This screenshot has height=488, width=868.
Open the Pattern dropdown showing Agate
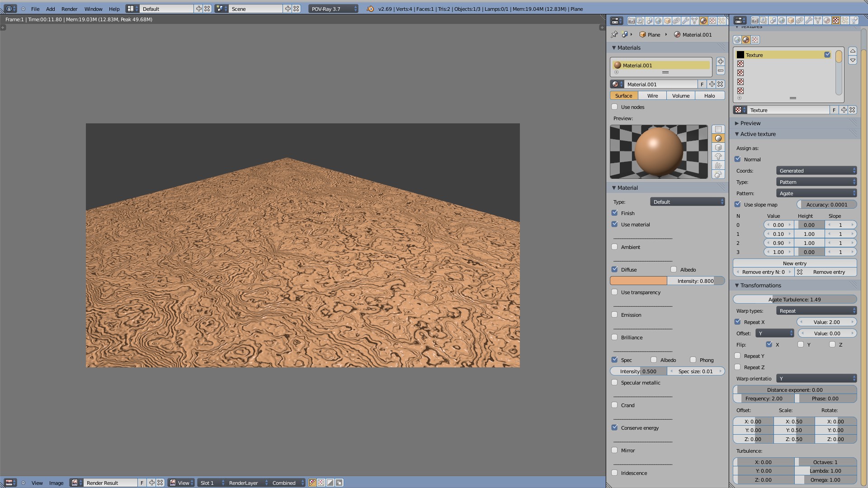click(x=816, y=193)
